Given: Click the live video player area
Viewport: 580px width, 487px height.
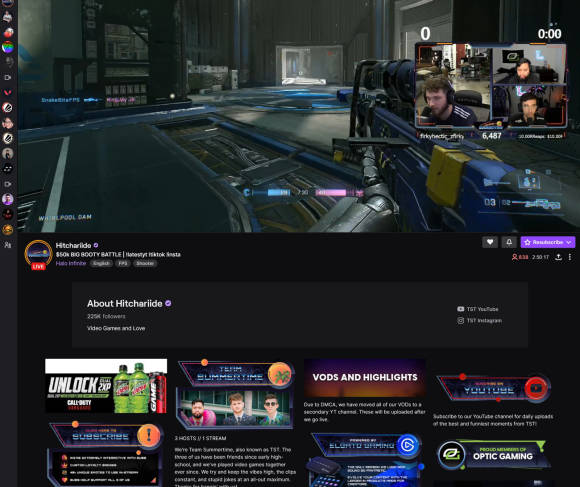Looking at the screenshot, I should click(299, 116).
